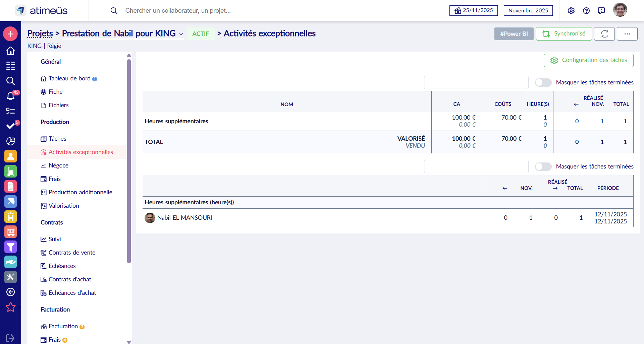Image resolution: width=644 pixels, height=344 pixels.
Task: Open validations checkmark with badge 5
Action: tap(10, 126)
